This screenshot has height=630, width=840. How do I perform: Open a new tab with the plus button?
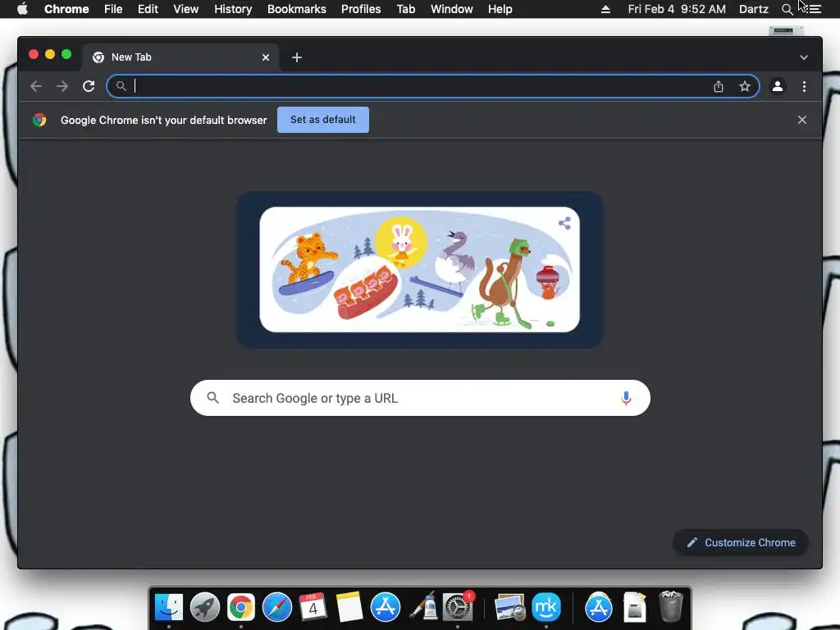pyautogui.click(x=297, y=57)
